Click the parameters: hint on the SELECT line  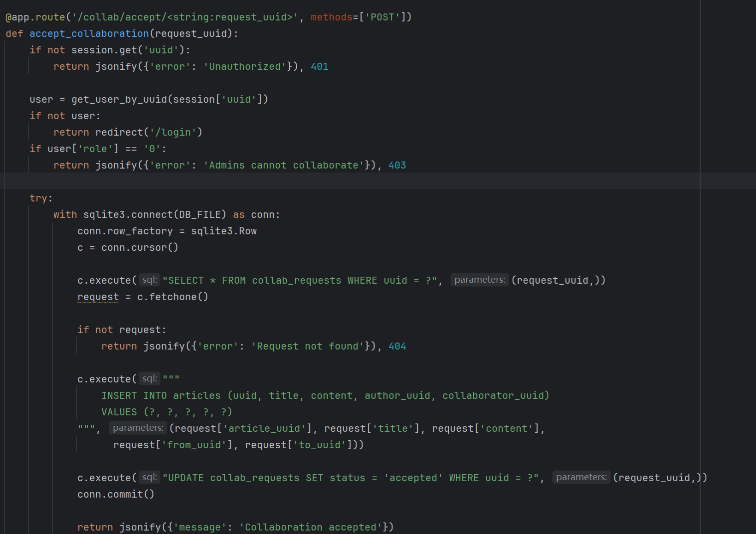pyautogui.click(x=479, y=280)
